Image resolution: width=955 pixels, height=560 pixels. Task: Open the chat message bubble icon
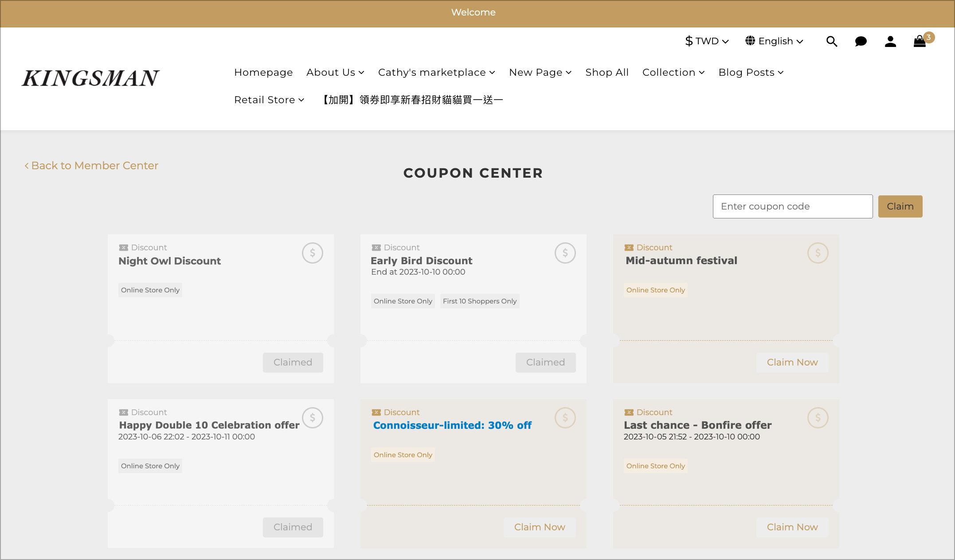pyautogui.click(x=861, y=41)
